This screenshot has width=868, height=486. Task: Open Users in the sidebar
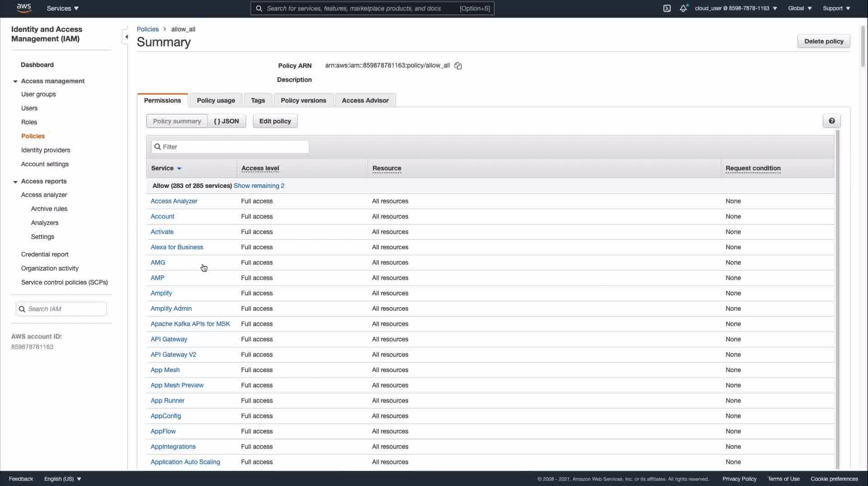[x=29, y=108]
